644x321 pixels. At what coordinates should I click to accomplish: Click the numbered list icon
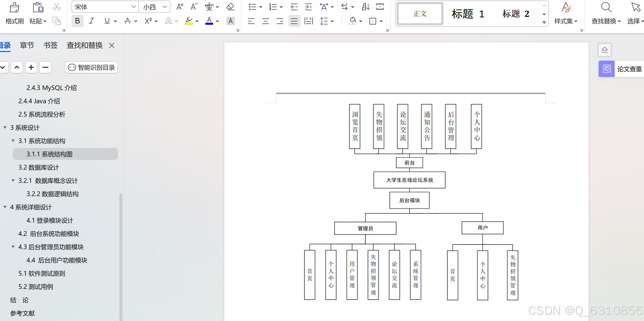tap(273, 7)
